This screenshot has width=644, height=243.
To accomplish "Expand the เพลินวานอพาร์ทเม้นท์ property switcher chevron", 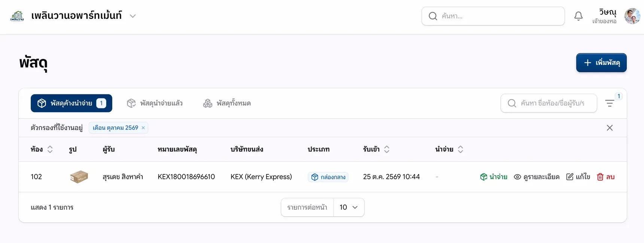I will (133, 16).
